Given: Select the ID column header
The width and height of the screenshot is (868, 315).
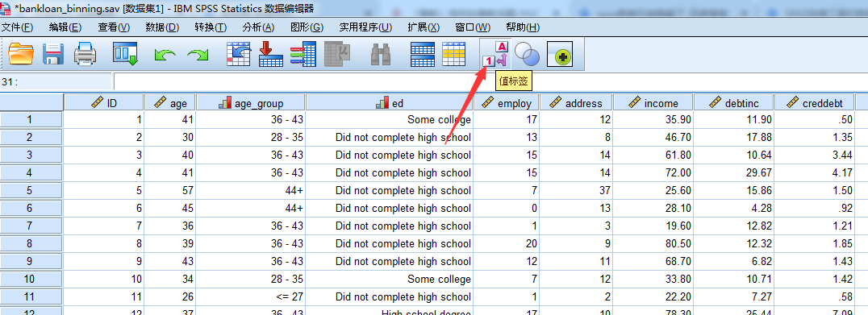Looking at the screenshot, I should [x=104, y=103].
